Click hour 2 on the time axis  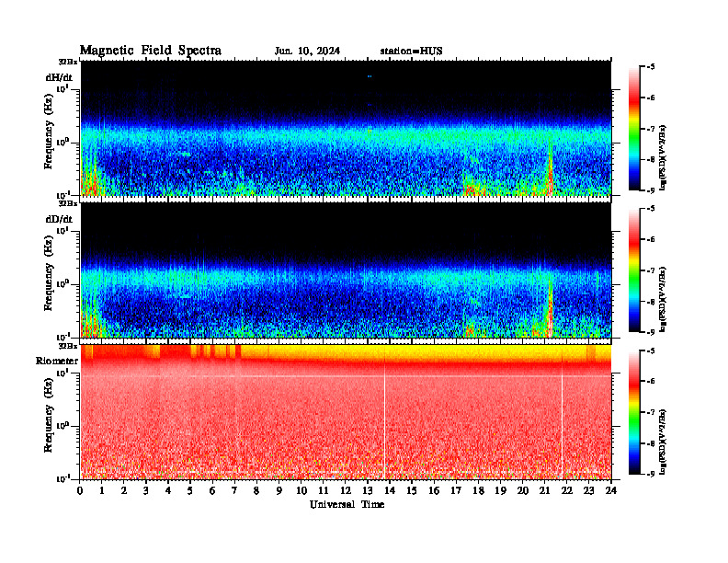pyautogui.click(x=124, y=491)
